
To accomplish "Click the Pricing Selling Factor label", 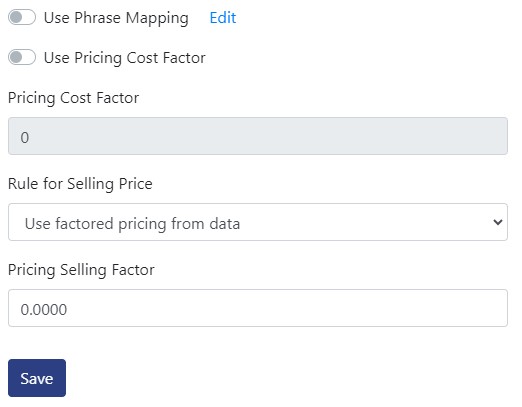I will pyautogui.click(x=81, y=270).
